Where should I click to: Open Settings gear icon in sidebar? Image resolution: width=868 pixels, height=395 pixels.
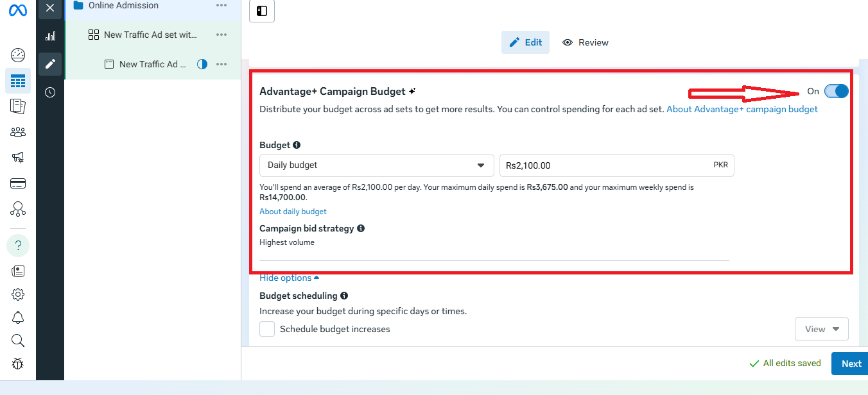(x=18, y=294)
